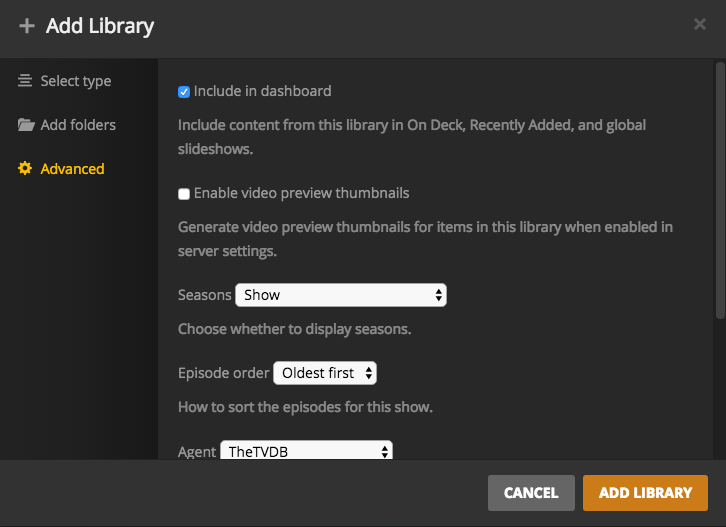726x527 pixels.
Task: Click the 'Enable video preview thumbnails' label
Action: [x=301, y=193]
